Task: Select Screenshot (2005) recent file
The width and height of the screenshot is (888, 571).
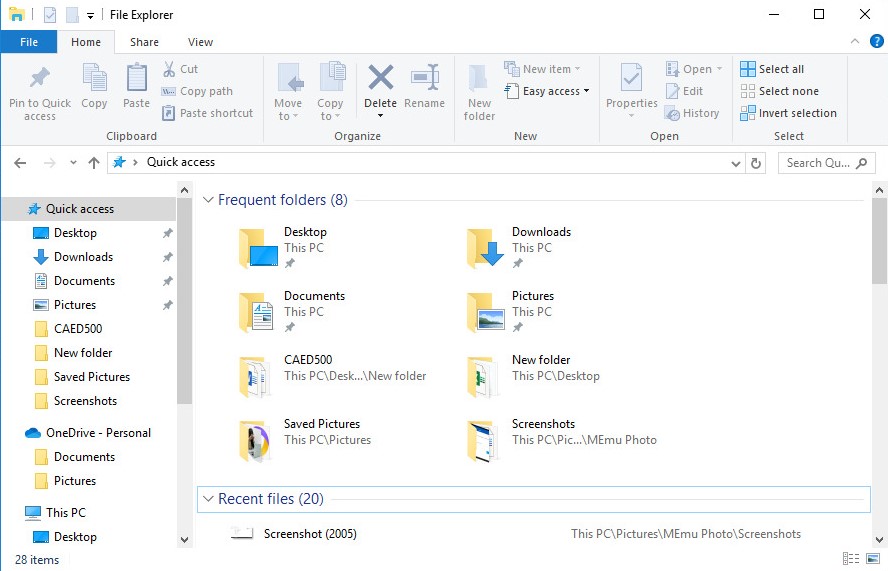Action: 310,534
